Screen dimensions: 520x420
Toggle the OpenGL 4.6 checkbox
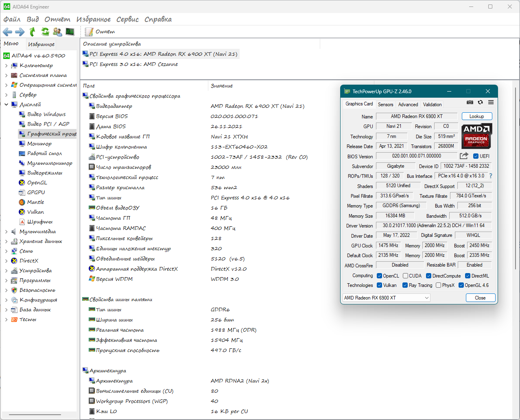coord(461,285)
